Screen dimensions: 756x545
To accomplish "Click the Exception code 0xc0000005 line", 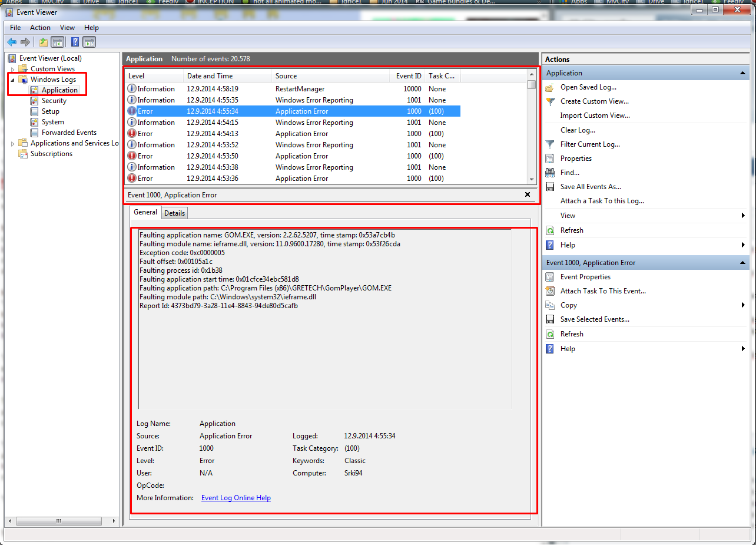I will click(x=182, y=253).
